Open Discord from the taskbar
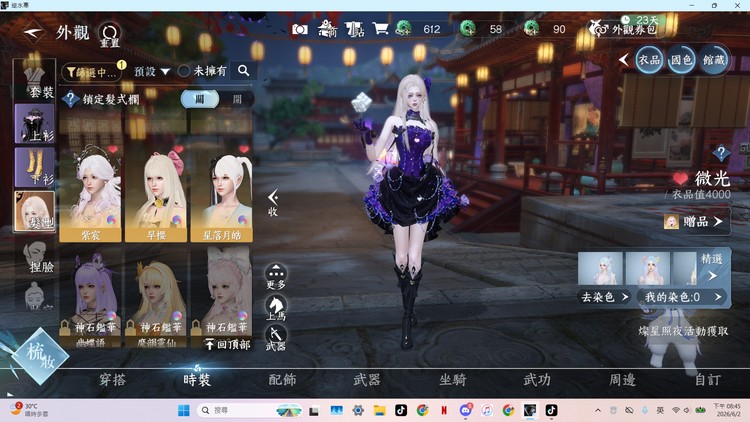750x422 pixels. (x=466, y=410)
